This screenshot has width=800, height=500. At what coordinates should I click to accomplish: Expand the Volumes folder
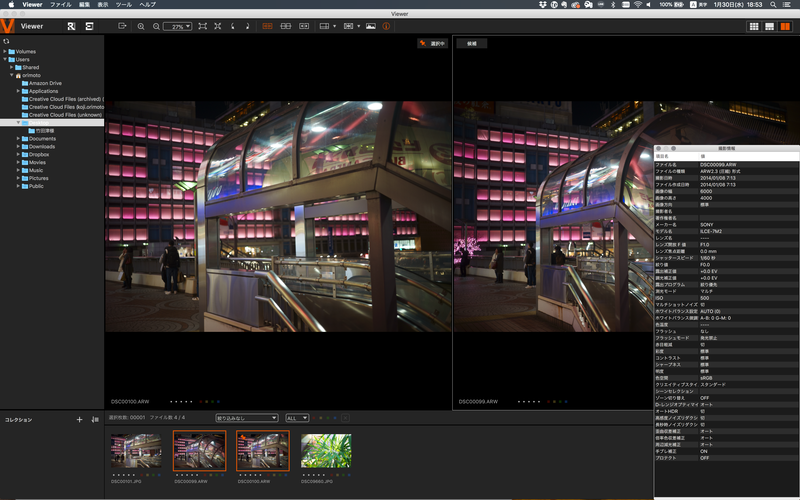(5, 52)
